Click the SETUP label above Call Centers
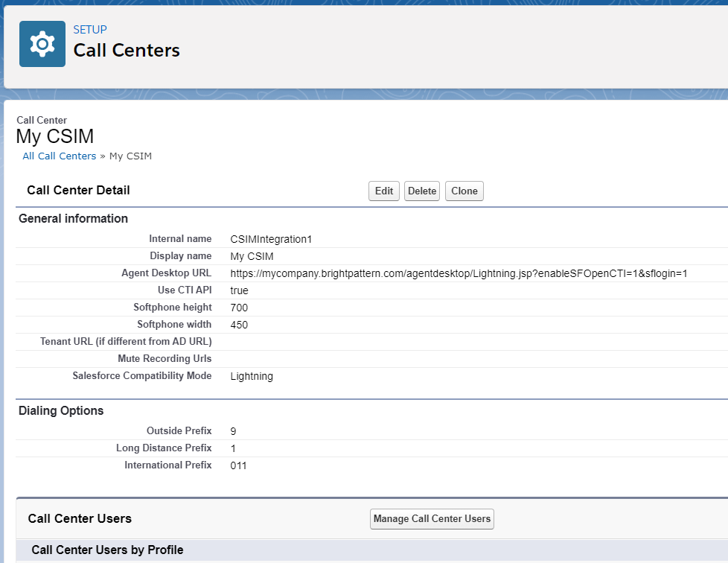The width and height of the screenshot is (728, 563). [x=90, y=30]
